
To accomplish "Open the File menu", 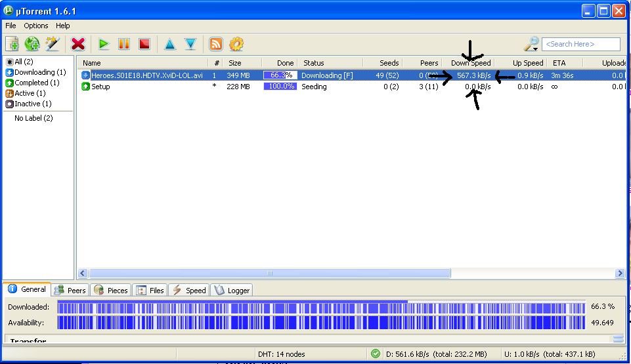I will [11, 26].
